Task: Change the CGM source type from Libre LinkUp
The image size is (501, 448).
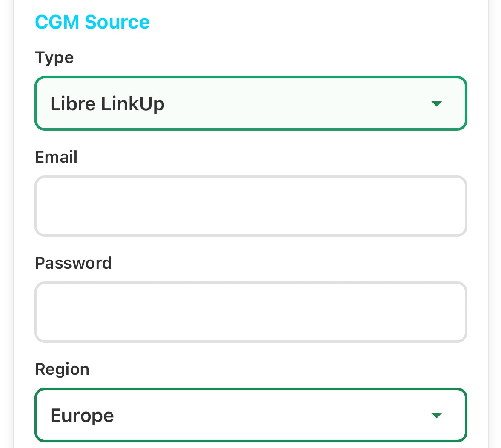Action: [x=251, y=103]
